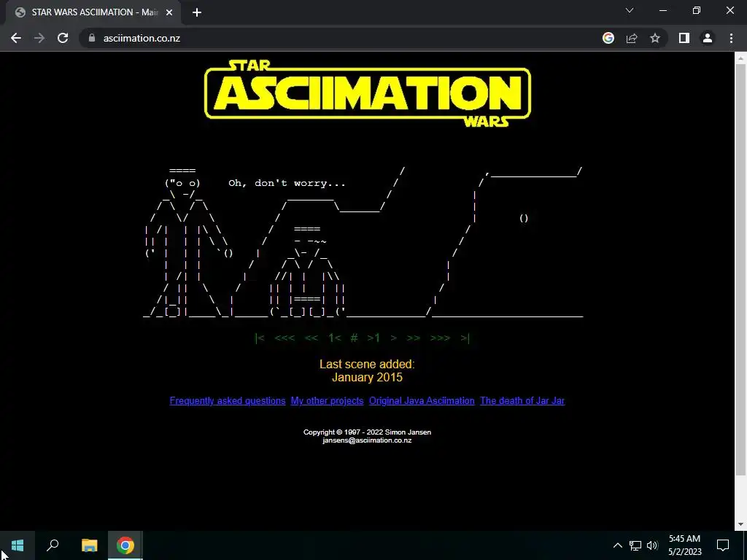Reload the page with the refresh icon
Viewport: 747px width, 560px height.
pyautogui.click(x=63, y=38)
